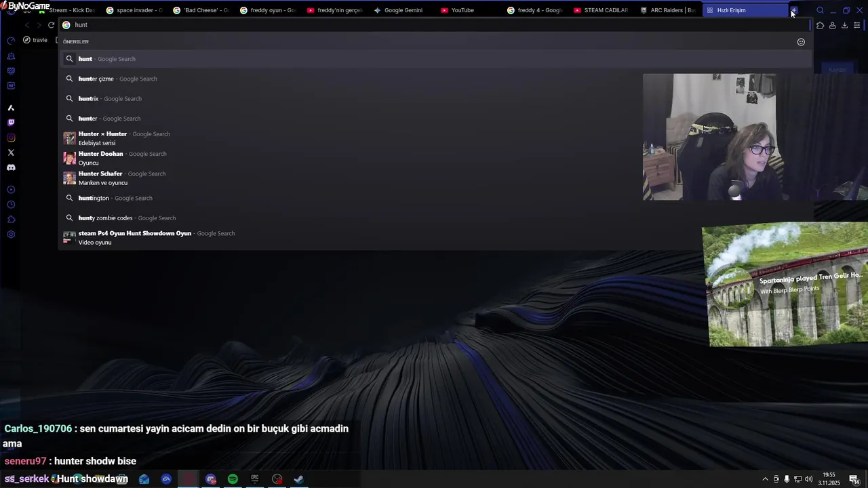Click the 'travle' bookmark

point(35,40)
